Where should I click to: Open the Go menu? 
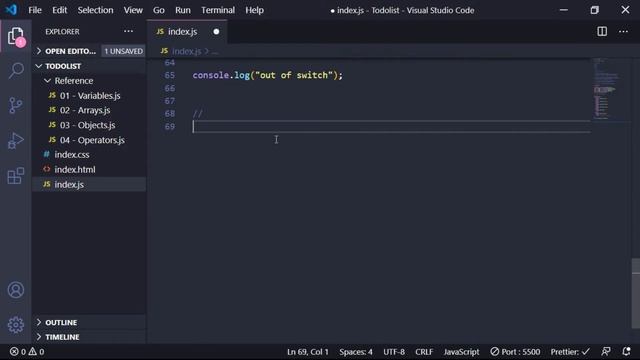click(x=158, y=10)
